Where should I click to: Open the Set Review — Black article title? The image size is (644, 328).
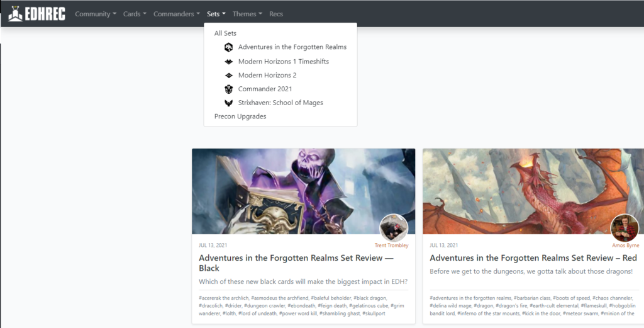click(296, 263)
